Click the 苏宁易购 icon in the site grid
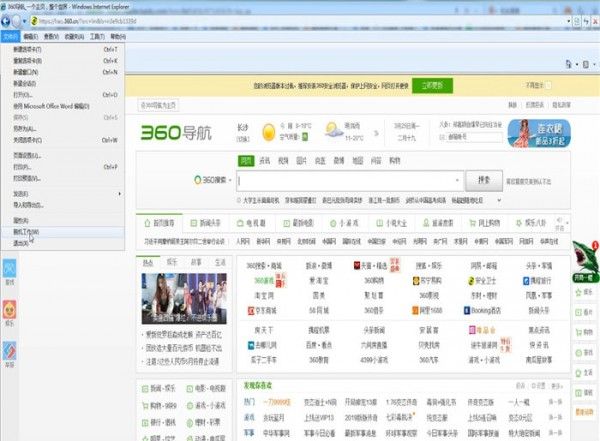Viewport: 600px width, 441px height. pyautogui.click(x=416, y=281)
